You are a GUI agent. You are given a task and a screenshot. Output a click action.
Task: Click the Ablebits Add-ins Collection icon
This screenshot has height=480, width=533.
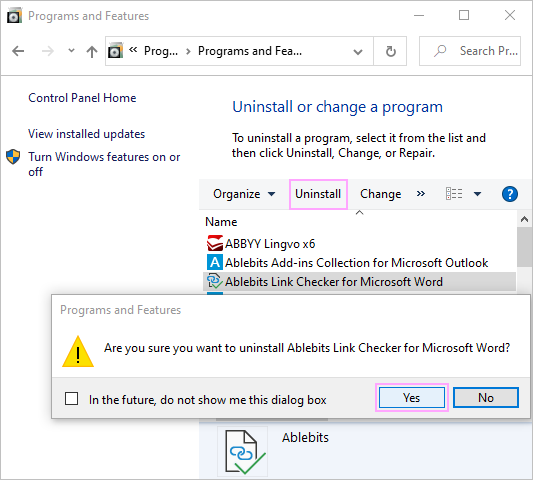tap(215, 262)
